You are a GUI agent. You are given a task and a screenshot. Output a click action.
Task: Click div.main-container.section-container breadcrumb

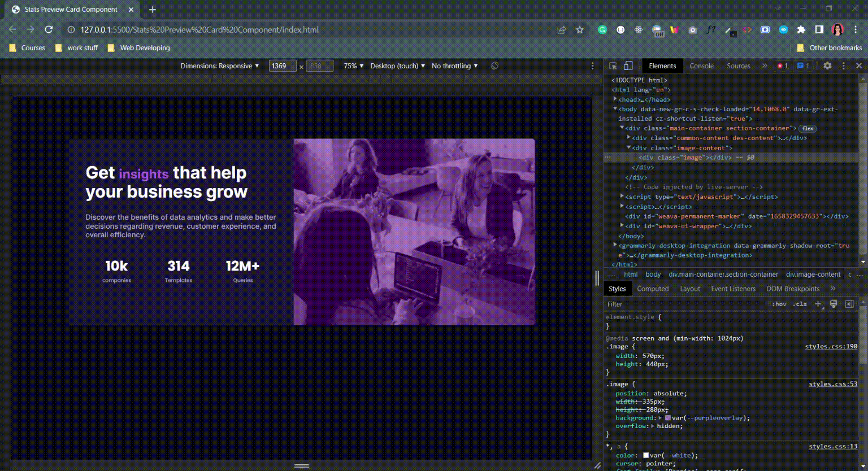[723, 274]
